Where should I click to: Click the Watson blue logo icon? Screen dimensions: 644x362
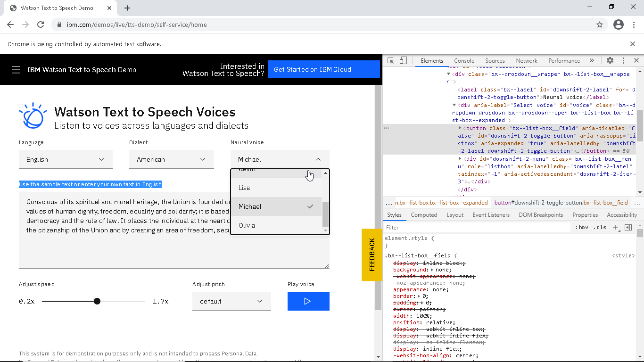33,115
